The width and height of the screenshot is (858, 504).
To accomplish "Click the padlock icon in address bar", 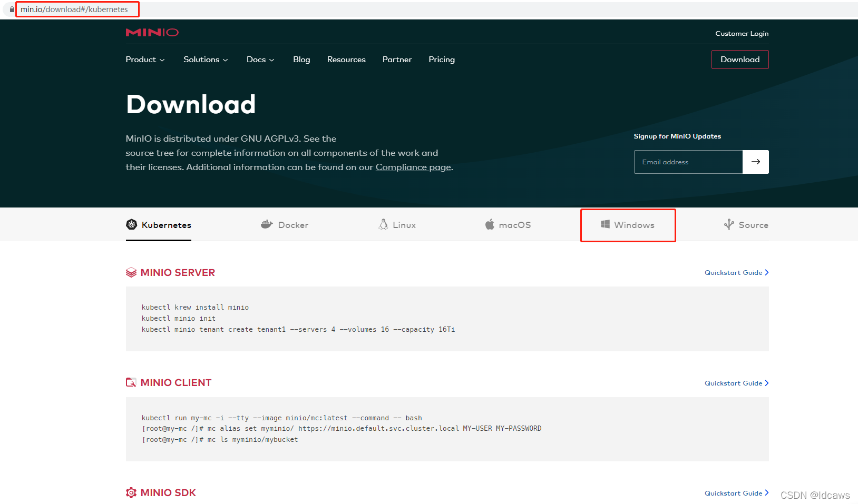I will [12, 9].
